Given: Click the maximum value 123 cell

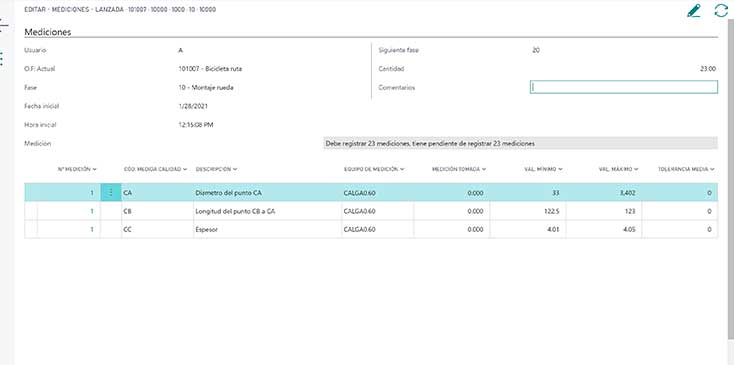Looking at the screenshot, I should tap(603, 211).
